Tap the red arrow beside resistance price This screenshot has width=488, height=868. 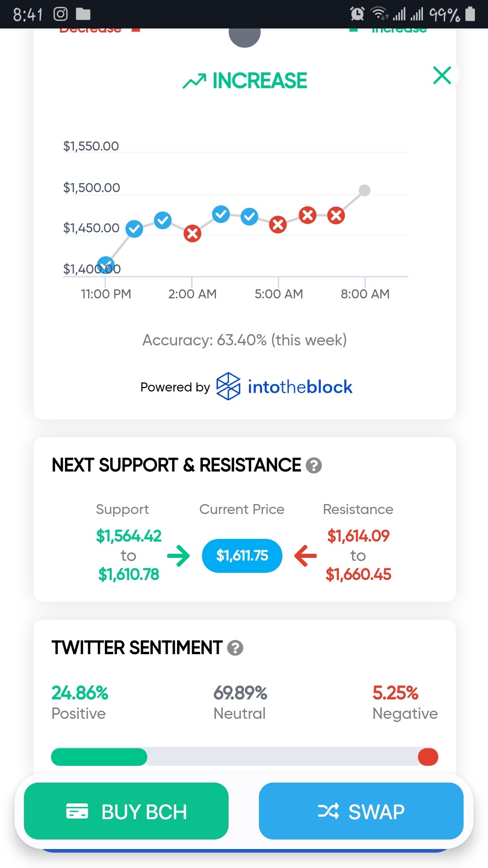[x=305, y=556]
